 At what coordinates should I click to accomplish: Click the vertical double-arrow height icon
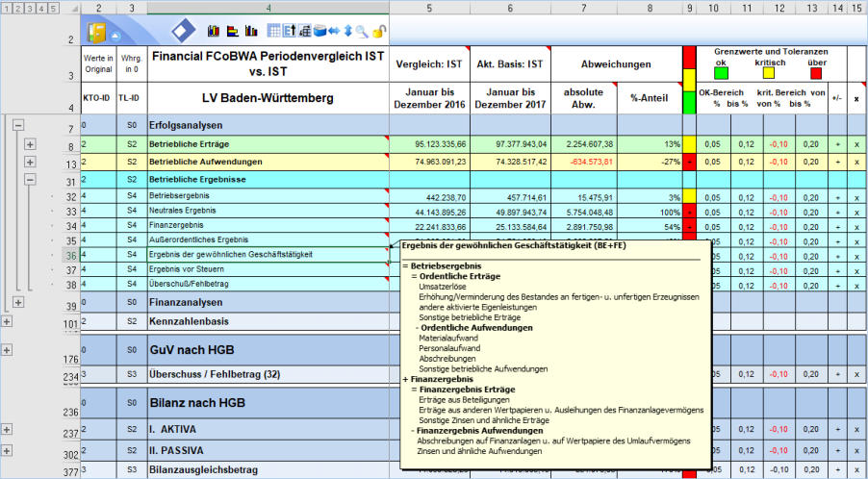(347, 32)
